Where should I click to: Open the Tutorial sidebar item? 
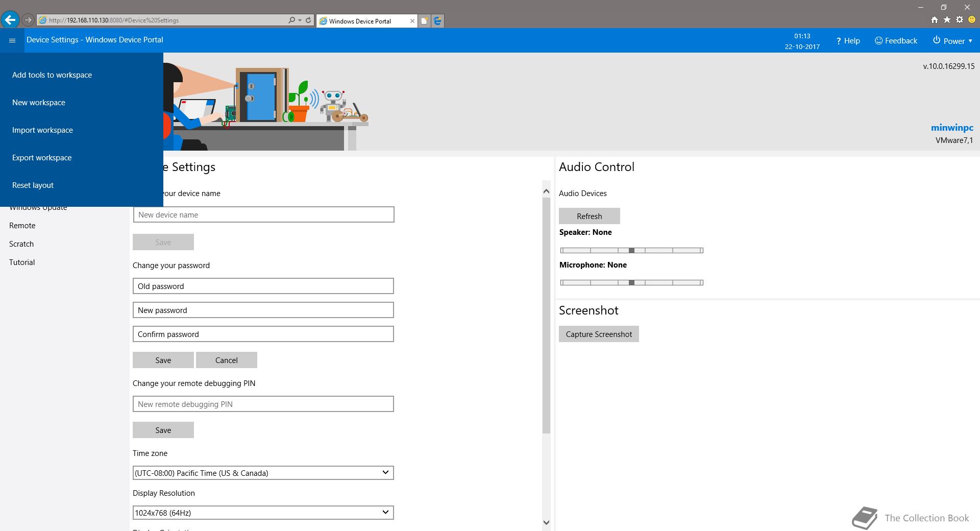pos(22,262)
